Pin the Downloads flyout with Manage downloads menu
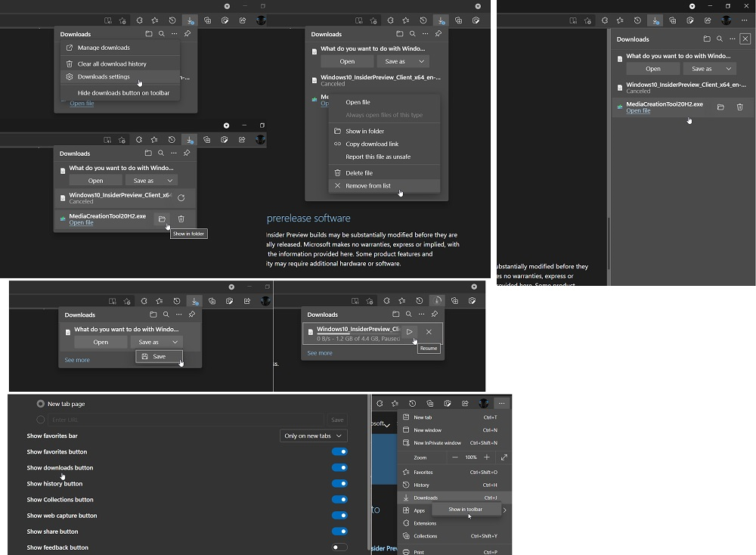The width and height of the screenshot is (756, 555). pos(187,34)
